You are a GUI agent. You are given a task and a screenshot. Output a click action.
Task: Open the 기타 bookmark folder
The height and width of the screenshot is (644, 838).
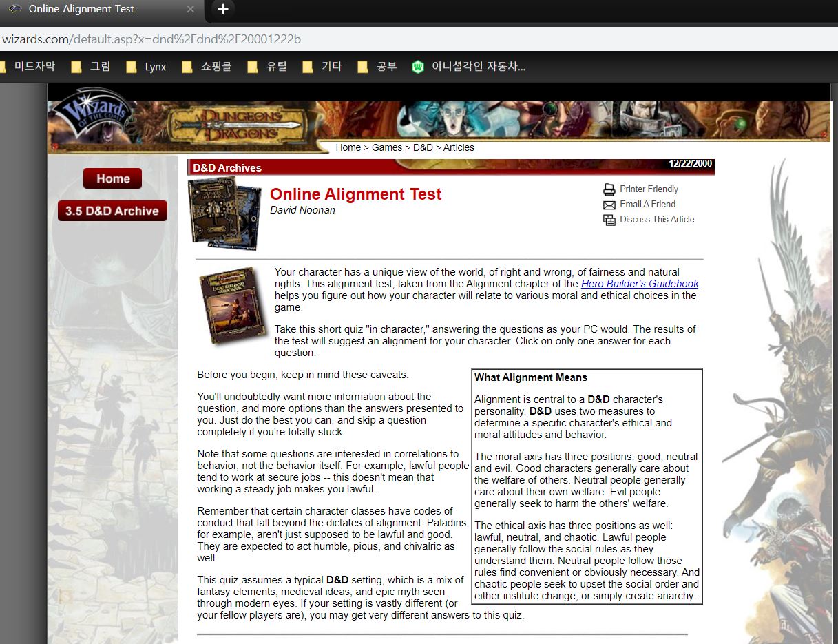pos(322,67)
